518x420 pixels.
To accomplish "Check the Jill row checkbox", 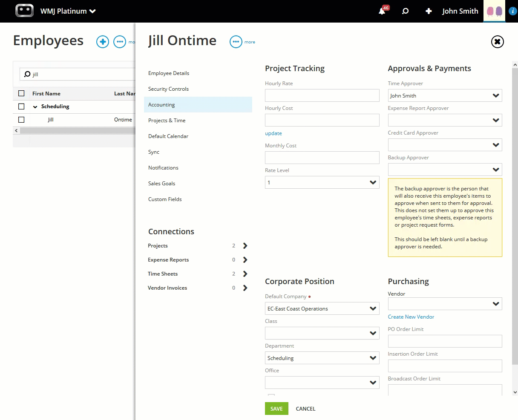I will (21, 120).
